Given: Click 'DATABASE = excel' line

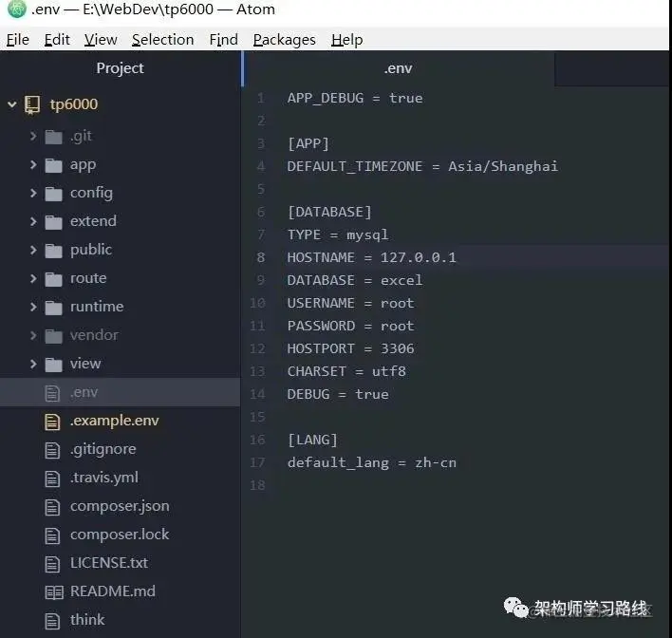Looking at the screenshot, I should tap(355, 280).
